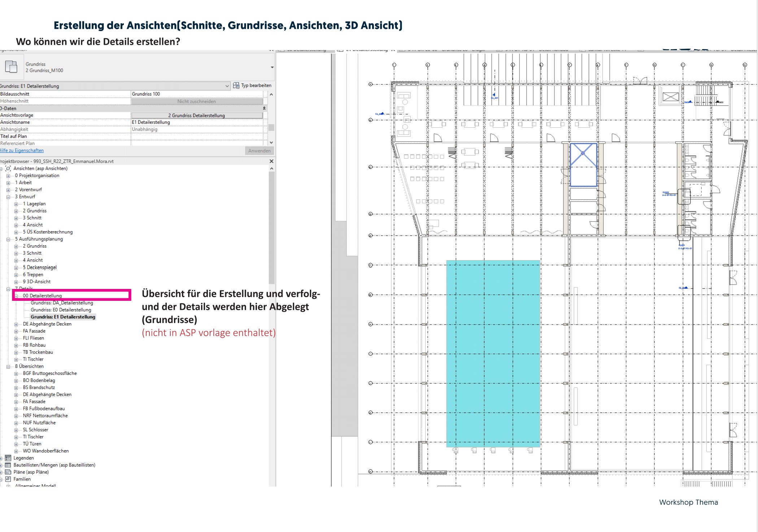The width and height of the screenshot is (758, 532).
Task: Select FLI Fliesen item
Action: pos(33,338)
